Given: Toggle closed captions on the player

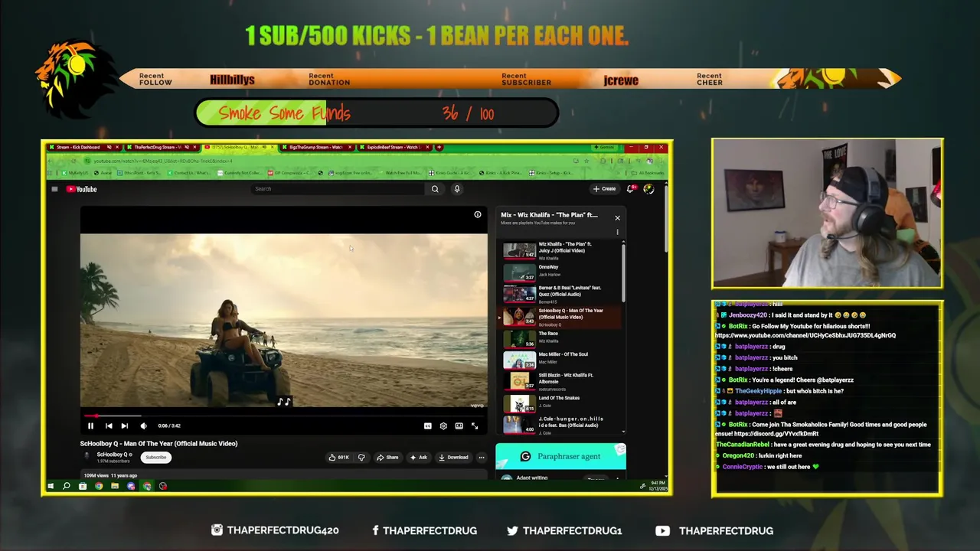Looking at the screenshot, I should click(x=428, y=426).
